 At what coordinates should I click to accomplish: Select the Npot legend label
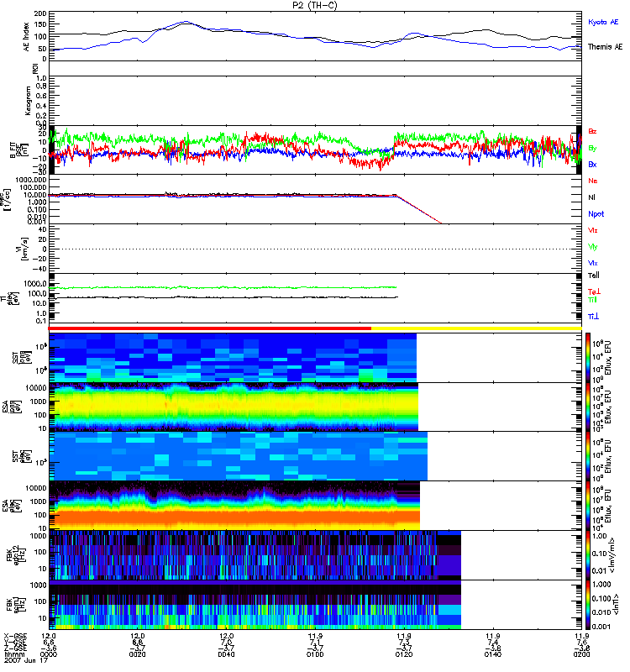[596, 214]
